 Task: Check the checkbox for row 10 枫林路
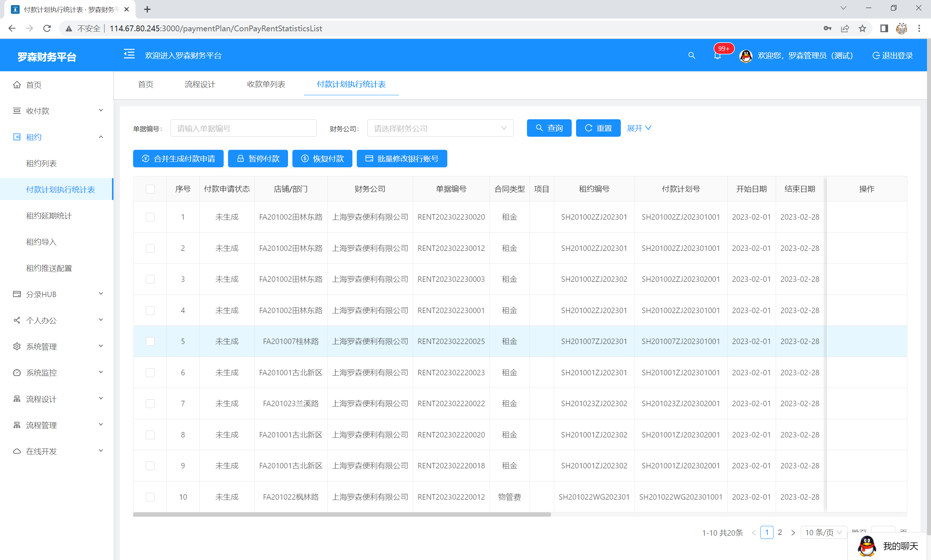[x=150, y=497]
